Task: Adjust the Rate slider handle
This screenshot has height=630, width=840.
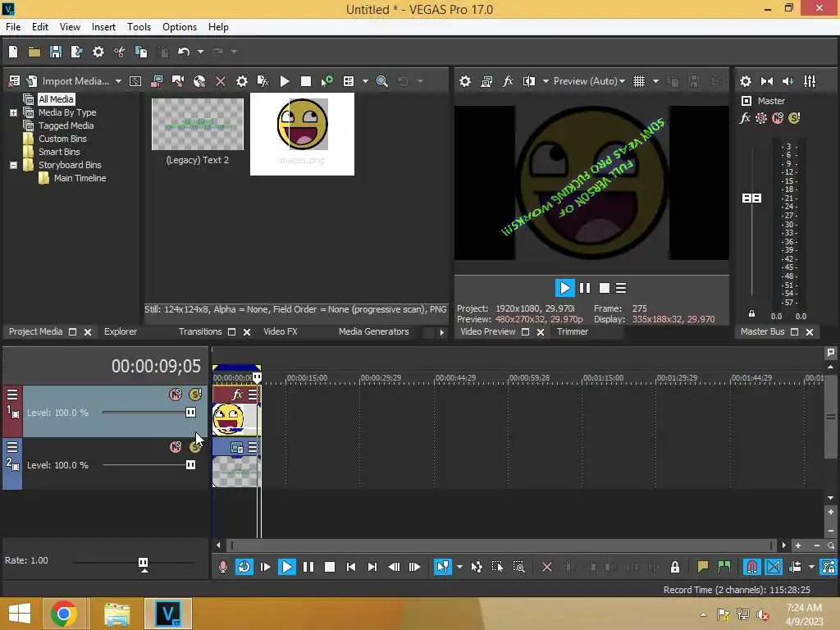Action: point(143,563)
